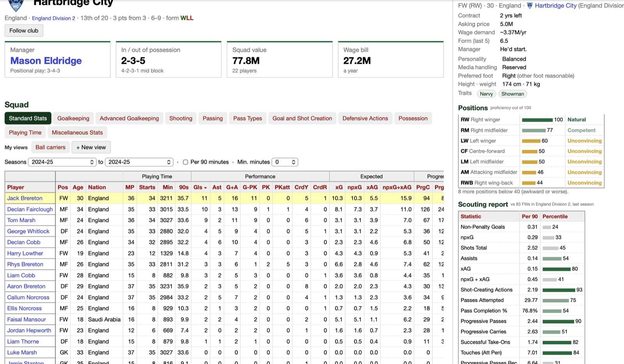Screen dimensions: 624x364
Task: Sort table by Min column header
Action: click(x=168, y=187)
